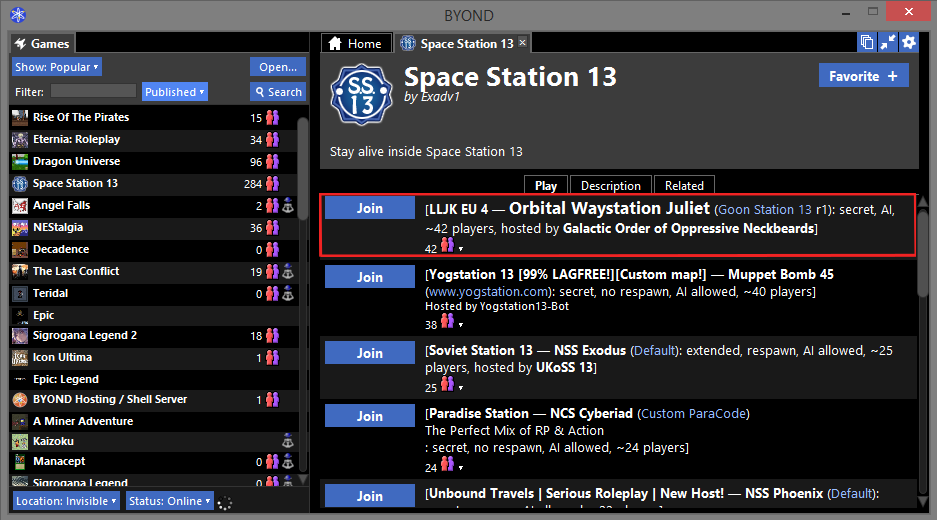Open the Description tab
Screen dimensions: 938x521
pyautogui.click(x=611, y=185)
